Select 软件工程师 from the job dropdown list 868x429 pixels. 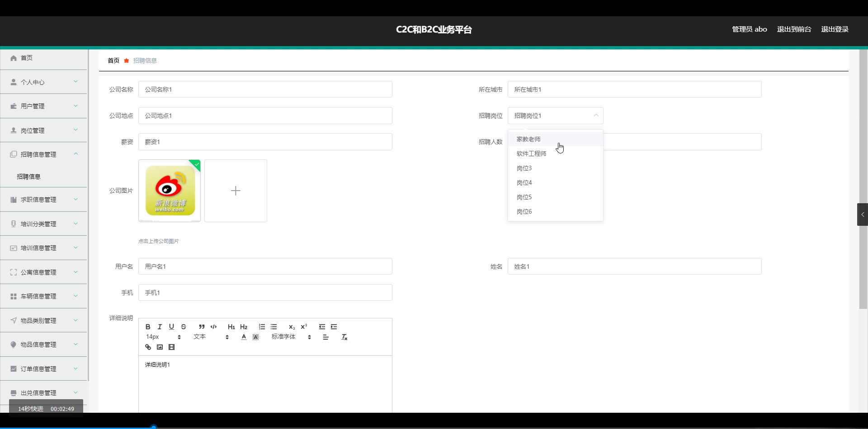tap(531, 153)
